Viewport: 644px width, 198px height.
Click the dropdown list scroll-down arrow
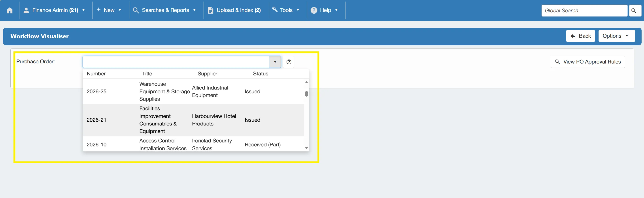pyautogui.click(x=306, y=148)
